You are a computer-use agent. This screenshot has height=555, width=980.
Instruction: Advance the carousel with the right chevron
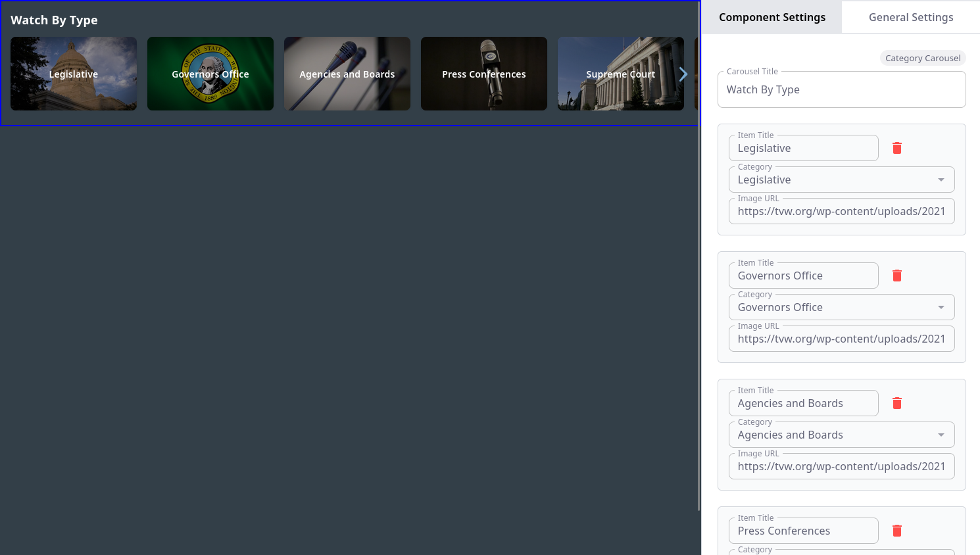click(x=683, y=74)
